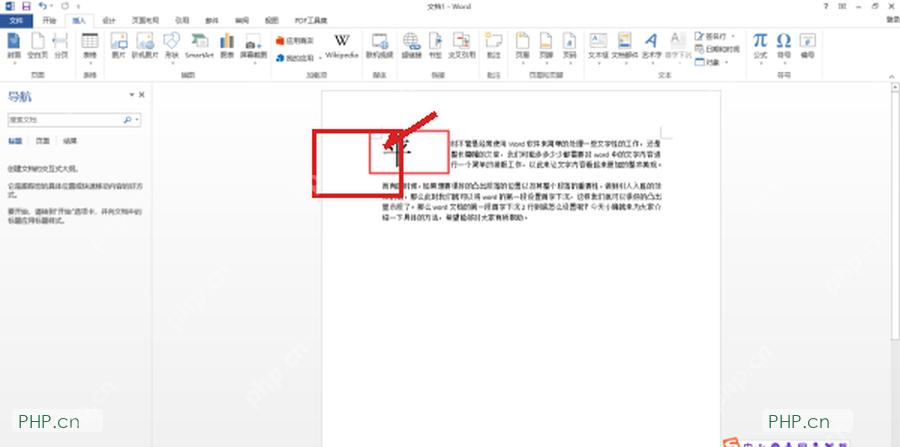
Task: Insert WordArt (艺术字)
Action: point(651,48)
